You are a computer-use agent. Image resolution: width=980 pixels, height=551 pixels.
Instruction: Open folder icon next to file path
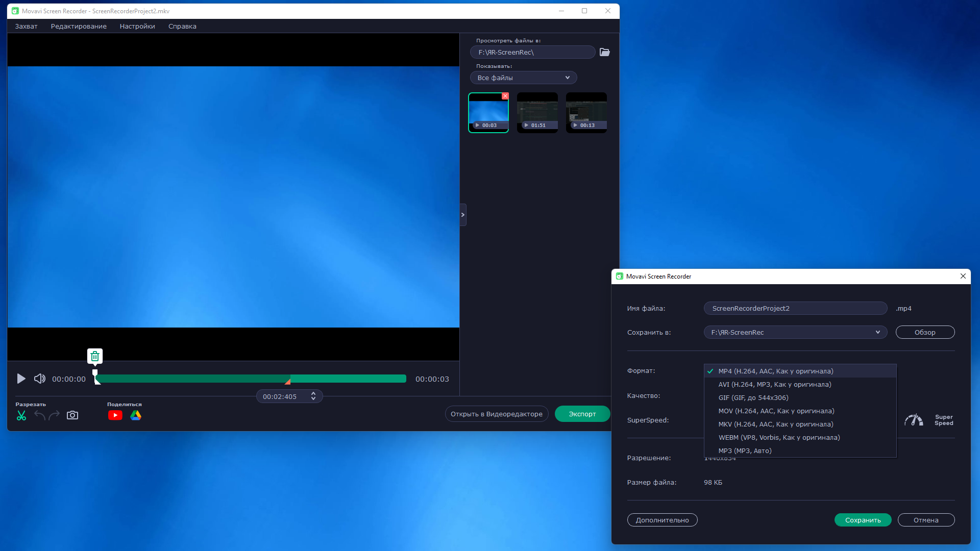coord(605,52)
